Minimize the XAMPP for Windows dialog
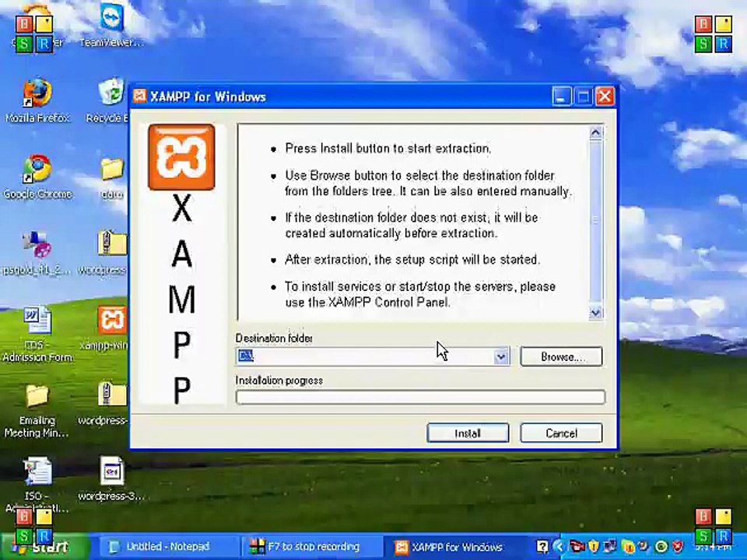The width and height of the screenshot is (747, 560). [562, 96]
